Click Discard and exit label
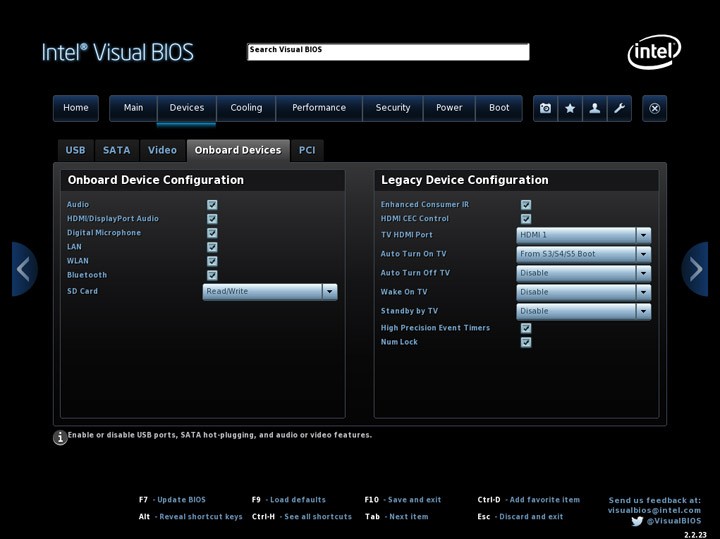720x539 pixels. 531,517
